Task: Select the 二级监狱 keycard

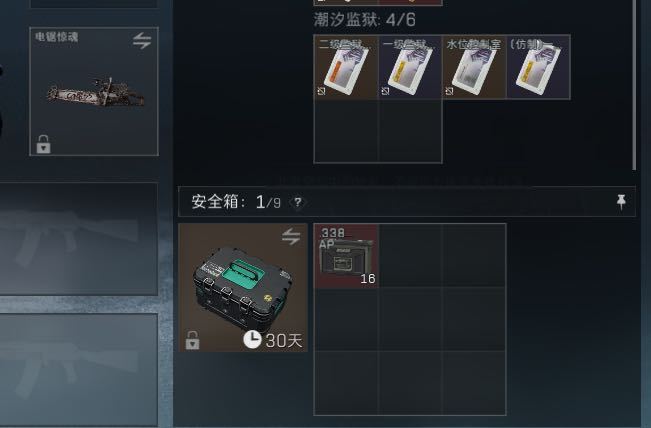Action: coord(346,67)
